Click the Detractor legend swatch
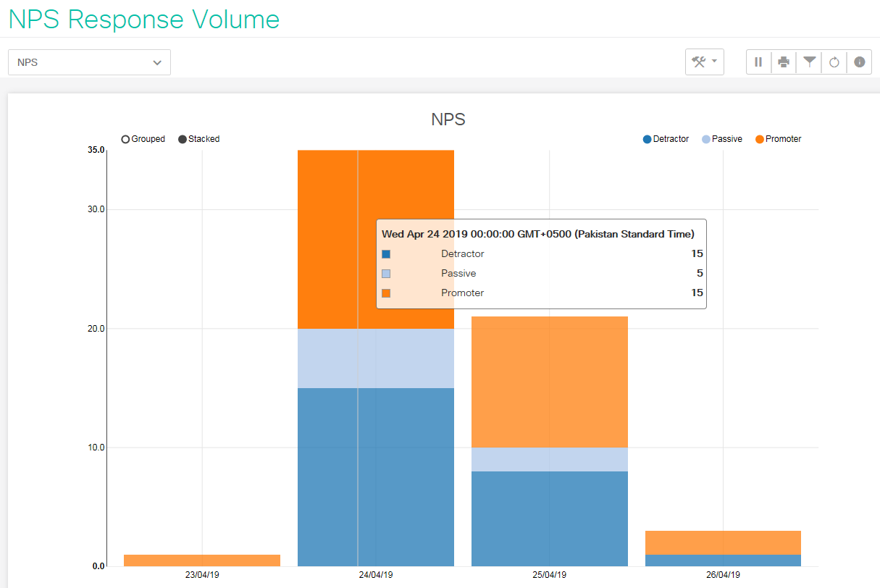This screenshot has height=588, width=880. [645, 139]
